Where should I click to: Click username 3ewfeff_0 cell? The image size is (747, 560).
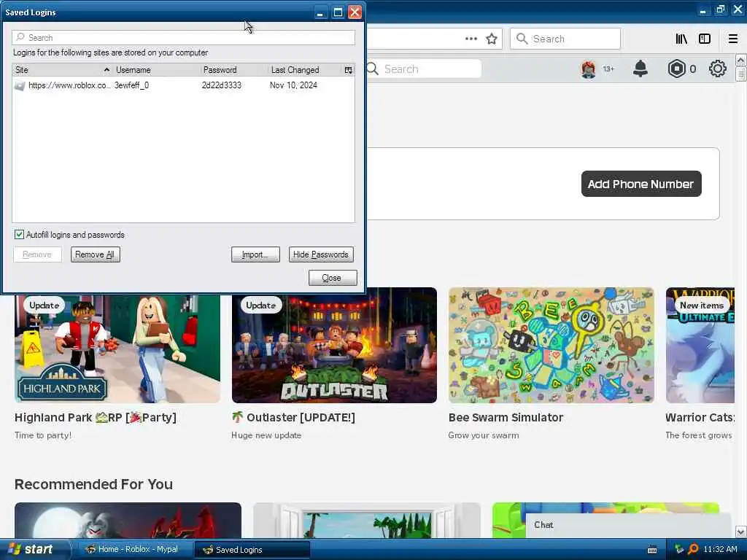131,85
